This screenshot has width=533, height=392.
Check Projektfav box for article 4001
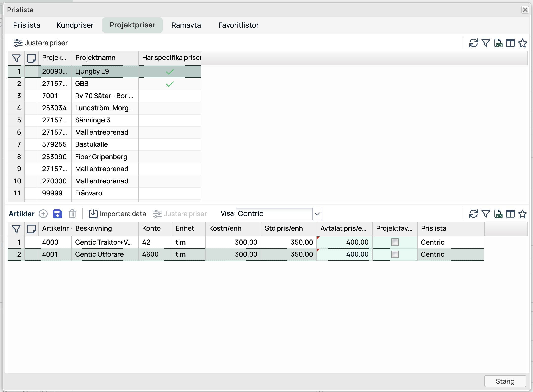tap(395, 254)
